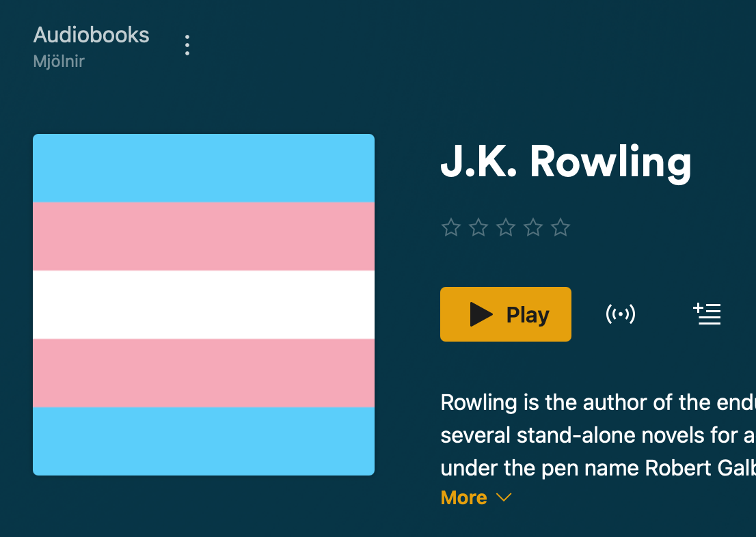Image resolution: width=756 pixels, height=537 pixels.
Task: Go to the Audiobooks library
Action: pos(91,36)
